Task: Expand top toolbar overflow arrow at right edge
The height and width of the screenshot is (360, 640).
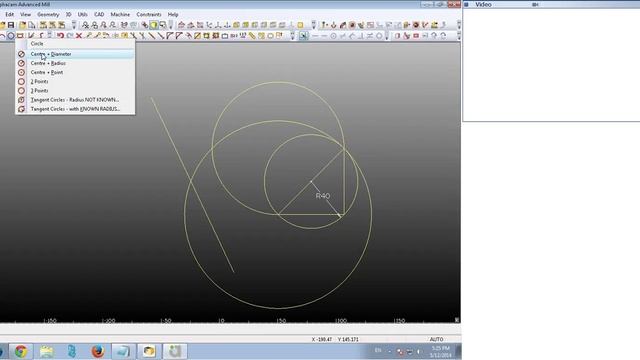Action: coord(459,25)
